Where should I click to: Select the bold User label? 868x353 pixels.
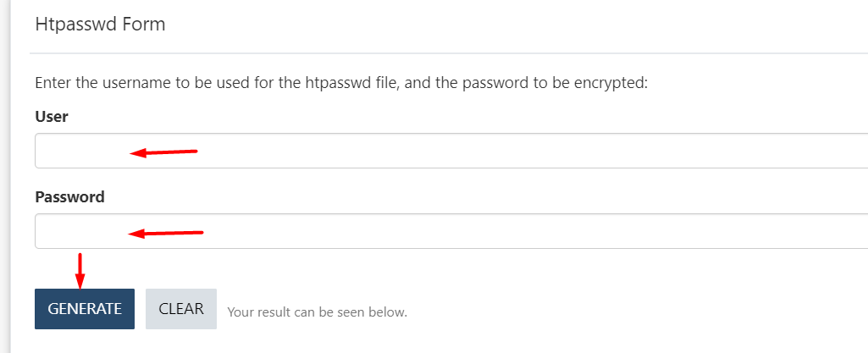coord(52,117)
